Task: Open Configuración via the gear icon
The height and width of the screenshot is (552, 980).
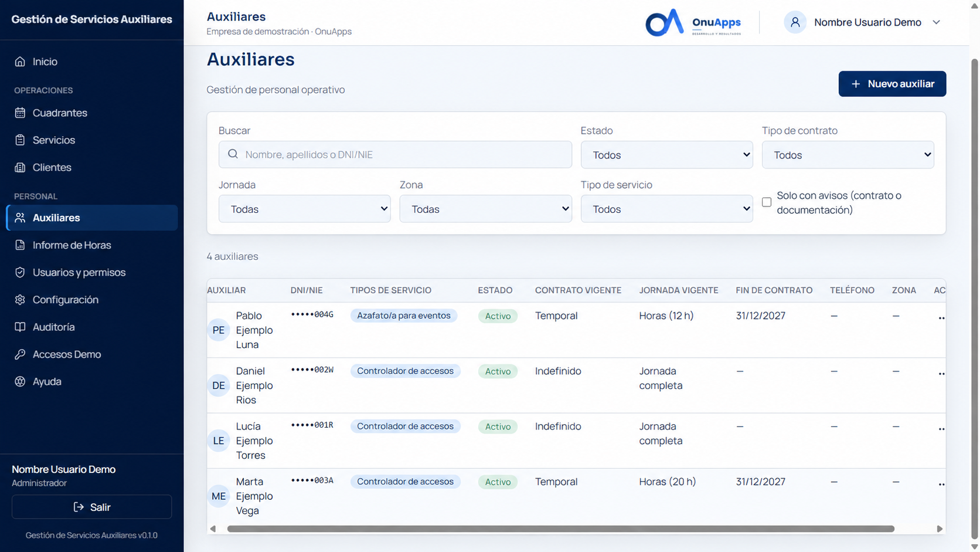Action: point(20,300)
